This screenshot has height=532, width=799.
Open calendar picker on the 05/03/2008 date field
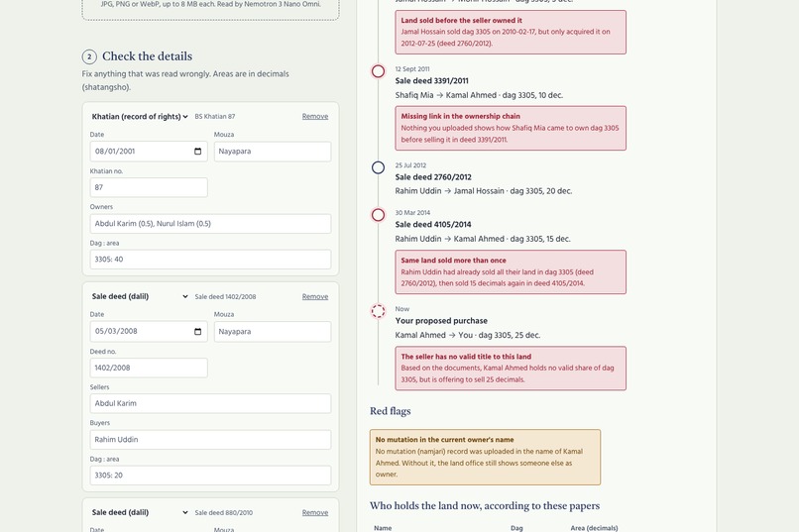[x=197, y=332]
